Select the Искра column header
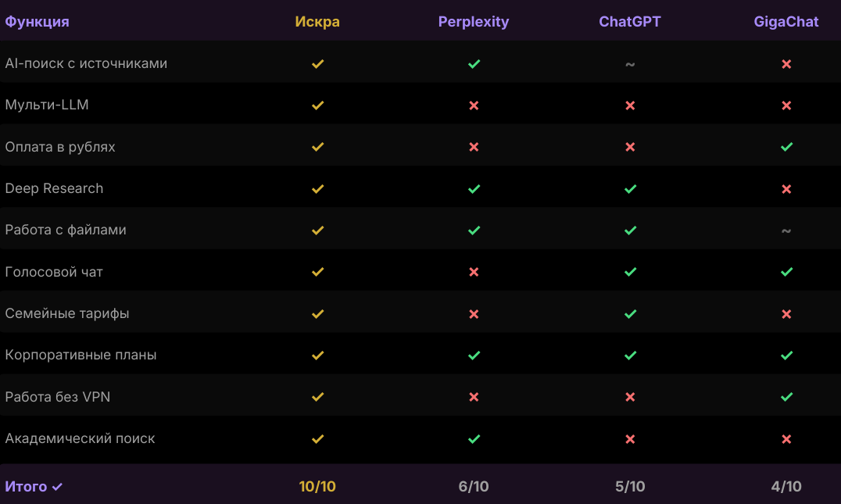Image resolution: width=841 pixels, height=504 pixels. (x=317, y=21)
